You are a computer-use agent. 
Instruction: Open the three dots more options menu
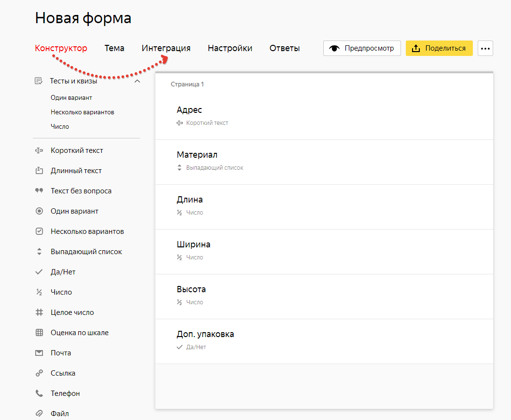(x=485, y=48)
